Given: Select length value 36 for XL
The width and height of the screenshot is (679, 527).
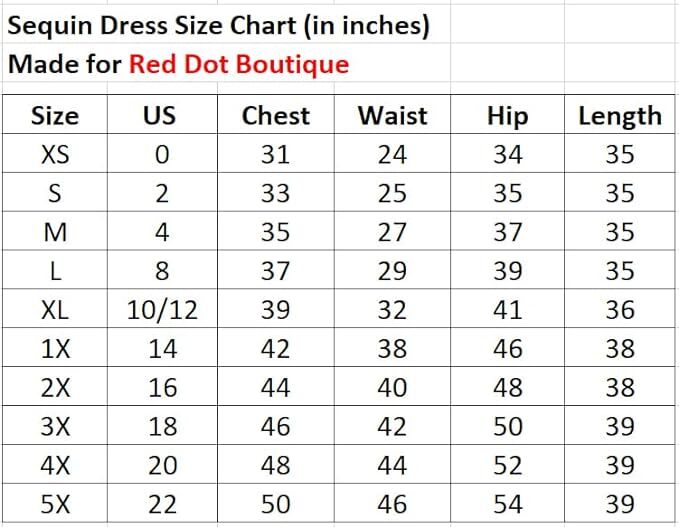Looking at the screenshot, I should point(620,309).
